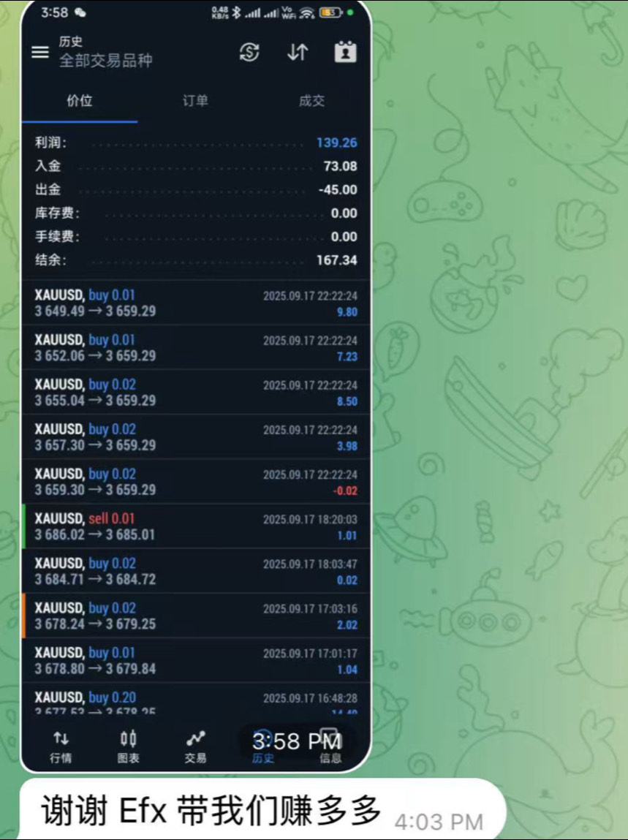
Task: Go to 行情 quotes tab
Action: 61,747
